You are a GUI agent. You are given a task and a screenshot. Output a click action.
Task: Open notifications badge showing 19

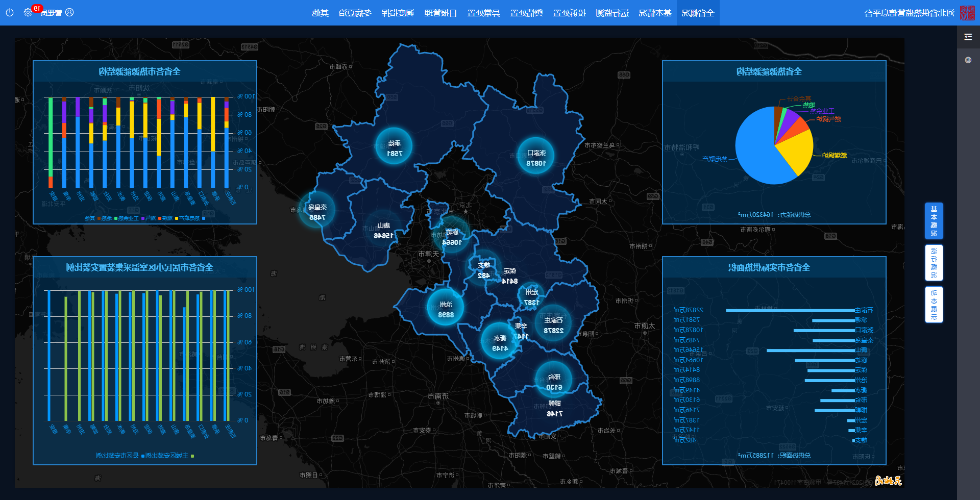coord(37,8)
